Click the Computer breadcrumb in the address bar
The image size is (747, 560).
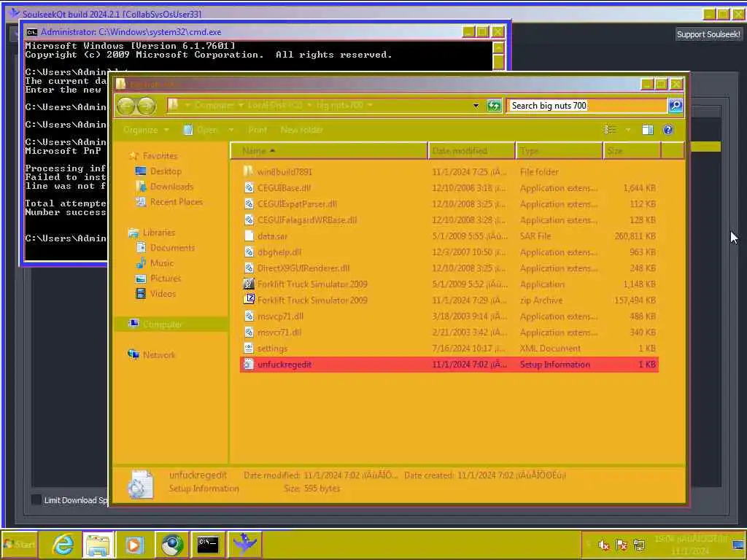[x=214, y=105]
